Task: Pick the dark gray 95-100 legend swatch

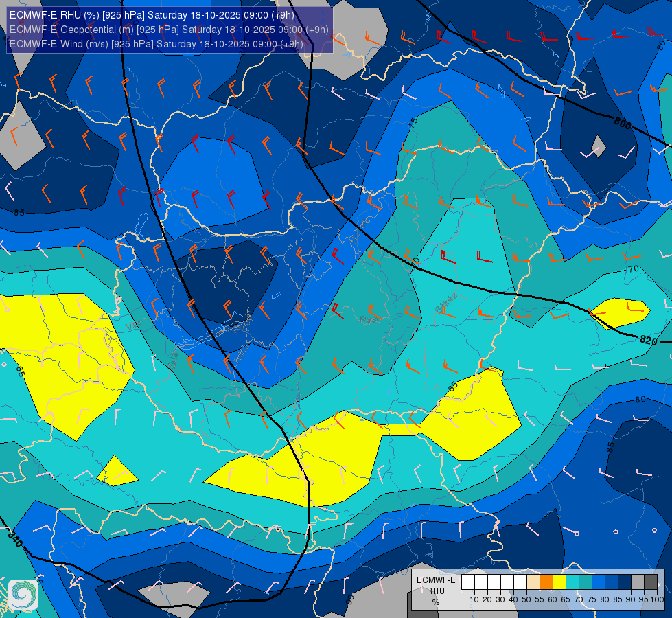Action: click(651, 582)
